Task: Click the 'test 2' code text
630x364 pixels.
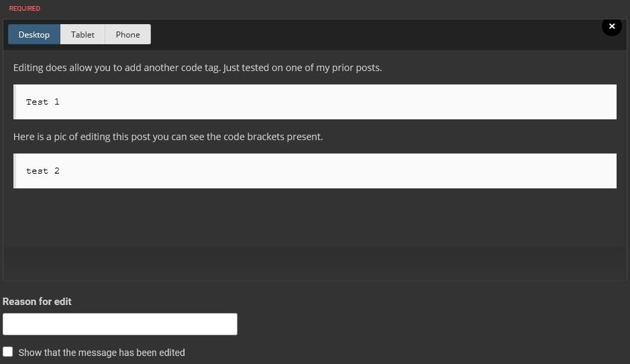Action: 42,171
